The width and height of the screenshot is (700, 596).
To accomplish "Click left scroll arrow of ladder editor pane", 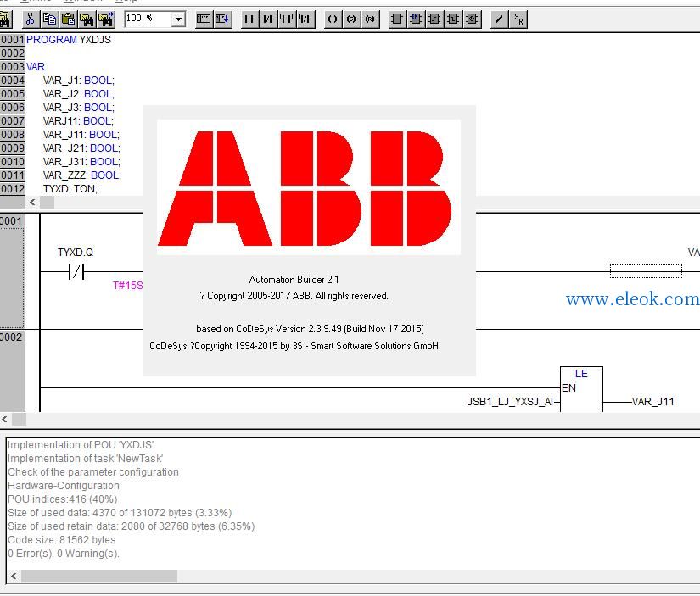I will 4,419.
